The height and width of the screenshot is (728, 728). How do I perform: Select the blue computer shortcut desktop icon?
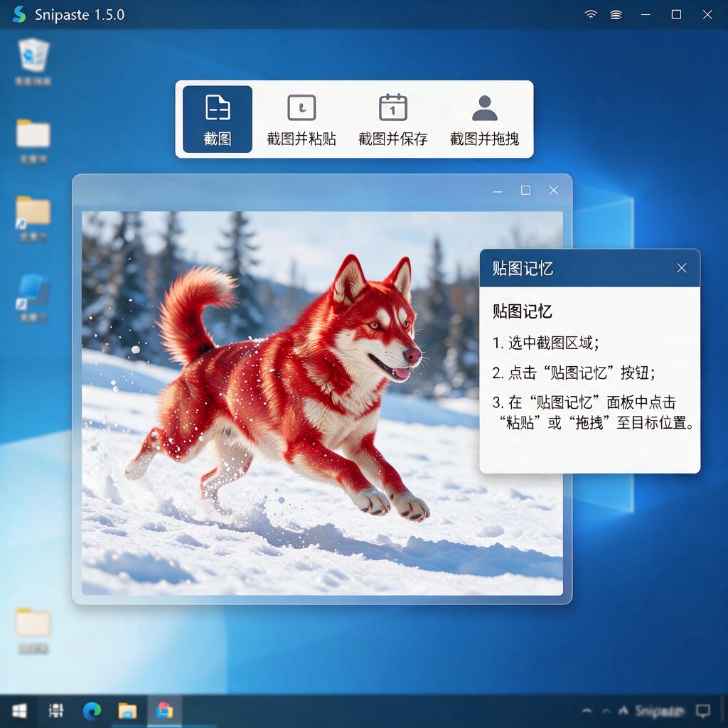tap(33, 298)
